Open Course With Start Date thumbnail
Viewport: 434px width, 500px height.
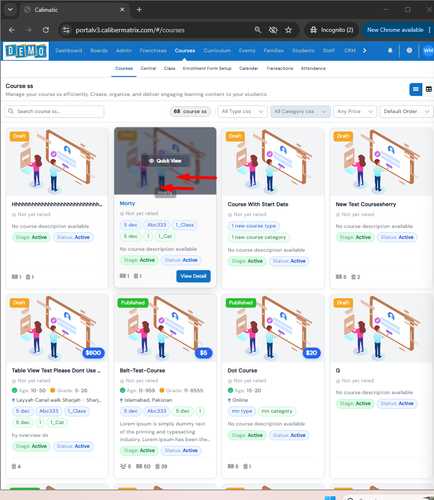pyautogui.click(x=273, y=162)
